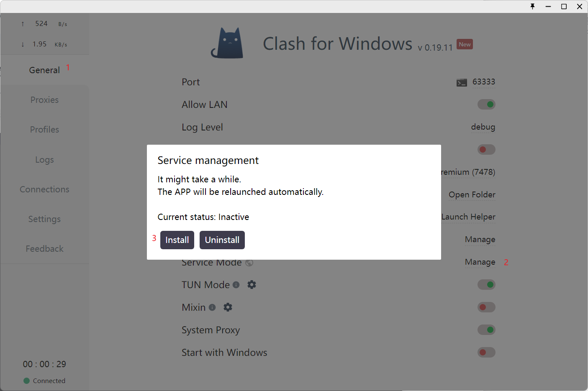The image size is (588, 391).
Task: Change the debug log level value
Action: click(x=483, y=127)
